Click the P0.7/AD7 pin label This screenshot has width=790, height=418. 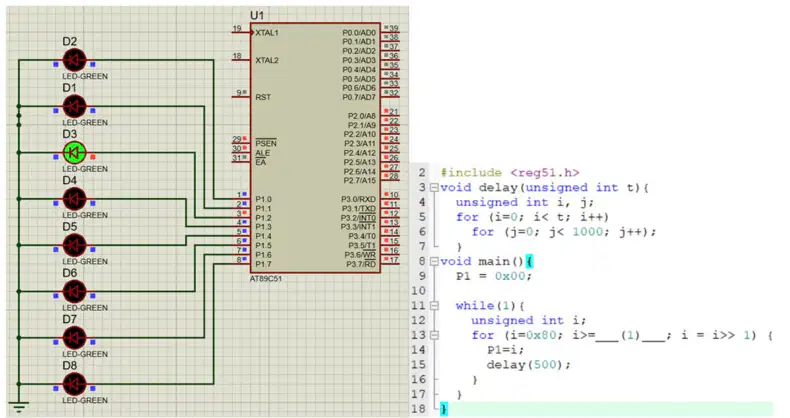tap(359, 97)
